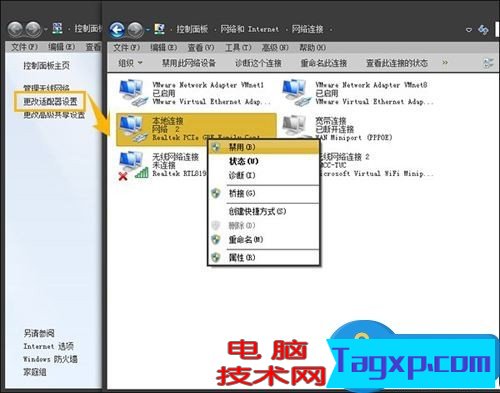Choose 状态(U) from context menu

[x=263, y=161]
